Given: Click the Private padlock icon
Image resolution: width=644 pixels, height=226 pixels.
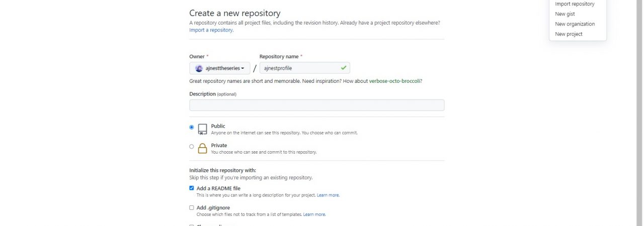Looking at the screenshot, I should coord(202,148).
